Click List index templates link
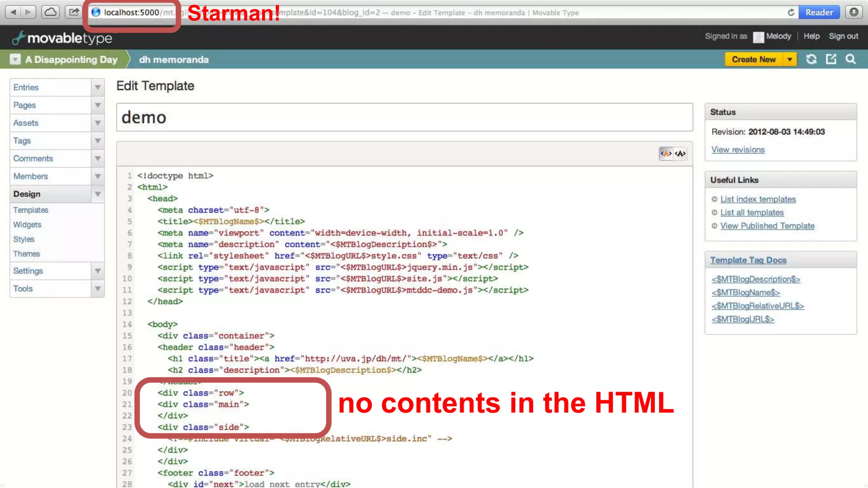 pyautogui.click(x=758, y=199)
